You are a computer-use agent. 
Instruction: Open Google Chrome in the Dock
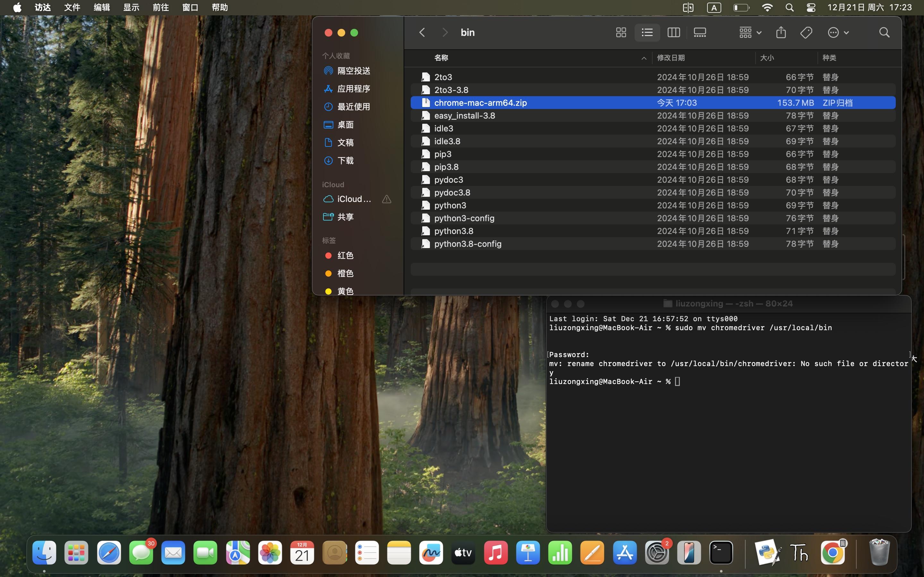pyautogui.click(x=833, y=553)
